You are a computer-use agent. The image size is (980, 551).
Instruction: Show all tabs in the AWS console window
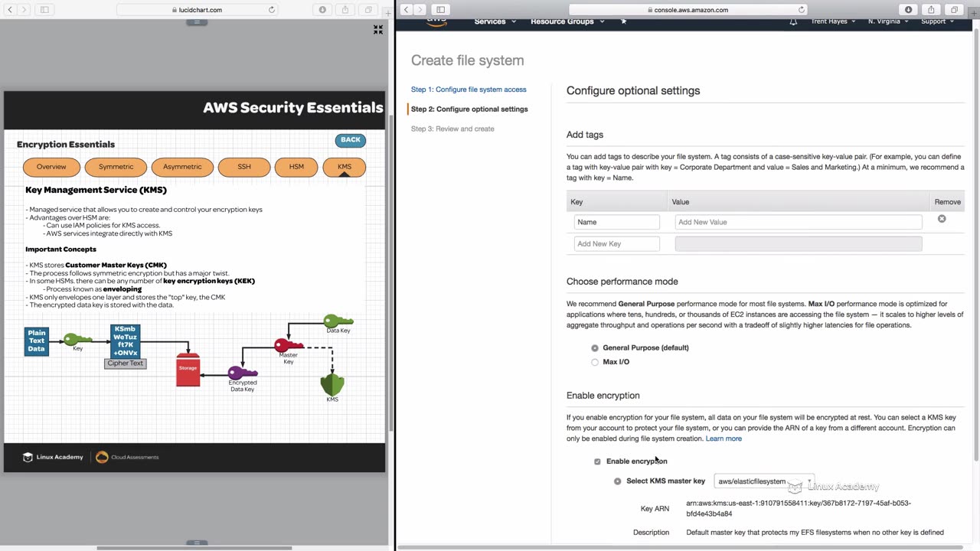pyautogui.click(x=954, y=10)
